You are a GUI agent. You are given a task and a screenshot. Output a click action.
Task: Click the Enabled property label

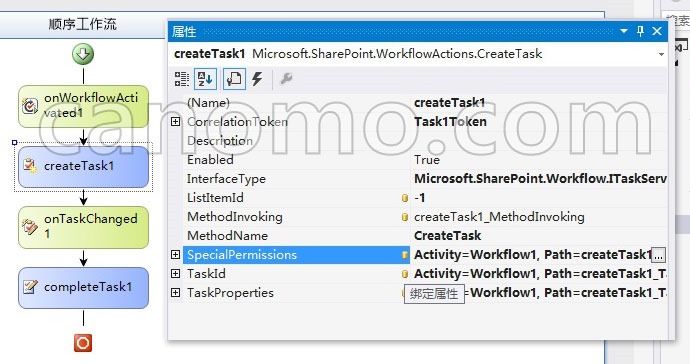click(210, 160)
